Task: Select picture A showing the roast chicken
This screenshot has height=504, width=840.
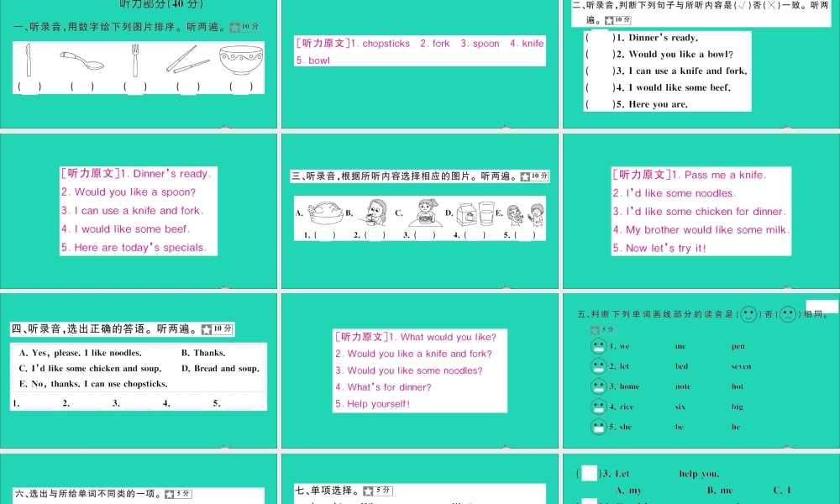Action: tap(326, 213)
